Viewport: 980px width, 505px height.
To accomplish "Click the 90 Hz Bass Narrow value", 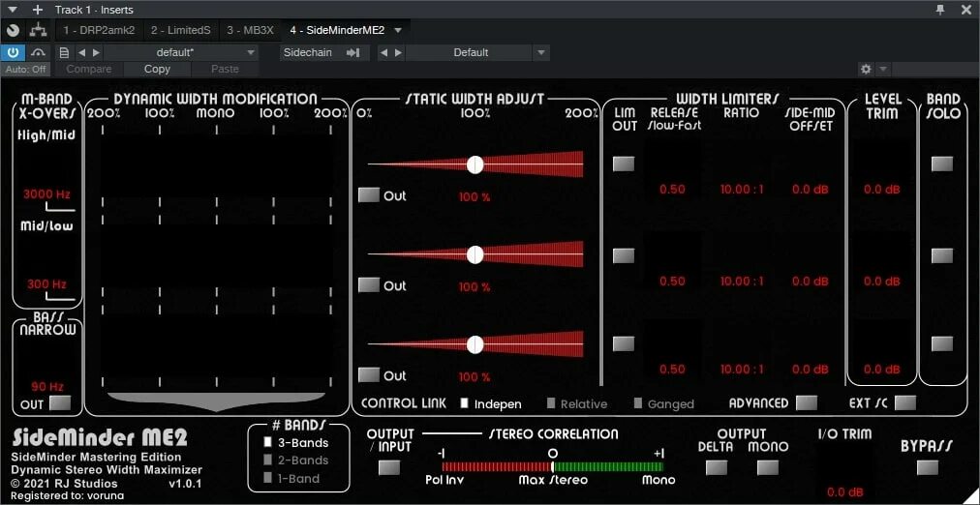I will click(x=47, y=386).
